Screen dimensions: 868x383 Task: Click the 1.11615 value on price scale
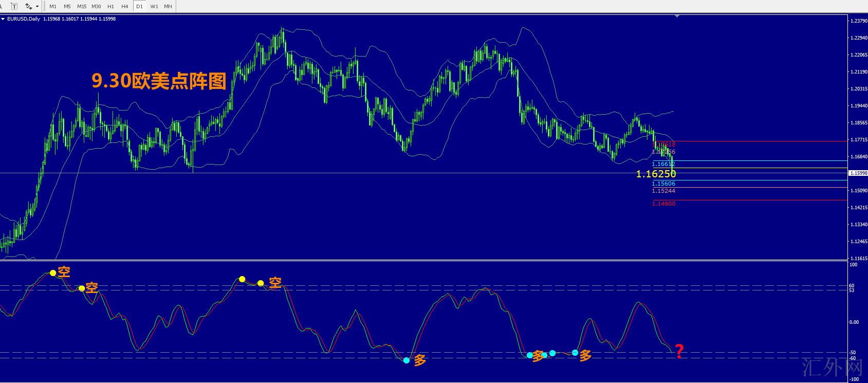tap(859, 259)
